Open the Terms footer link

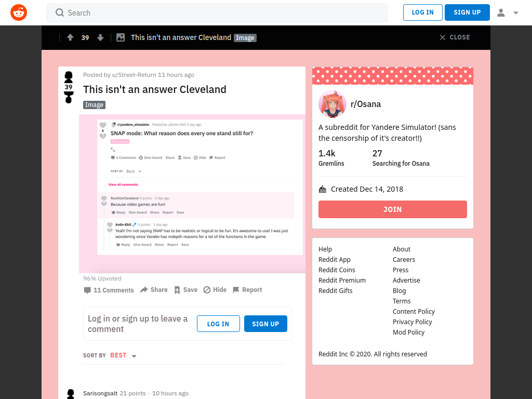click(402, 301)
